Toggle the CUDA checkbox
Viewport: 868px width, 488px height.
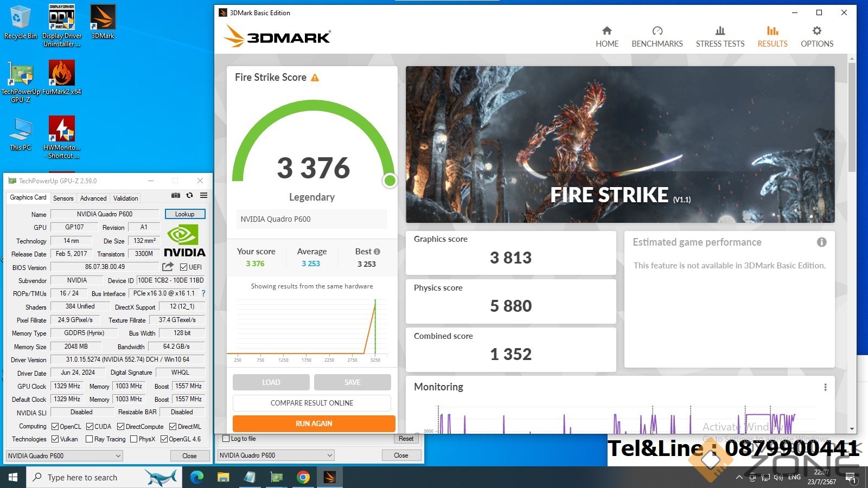tap(90, 427)
